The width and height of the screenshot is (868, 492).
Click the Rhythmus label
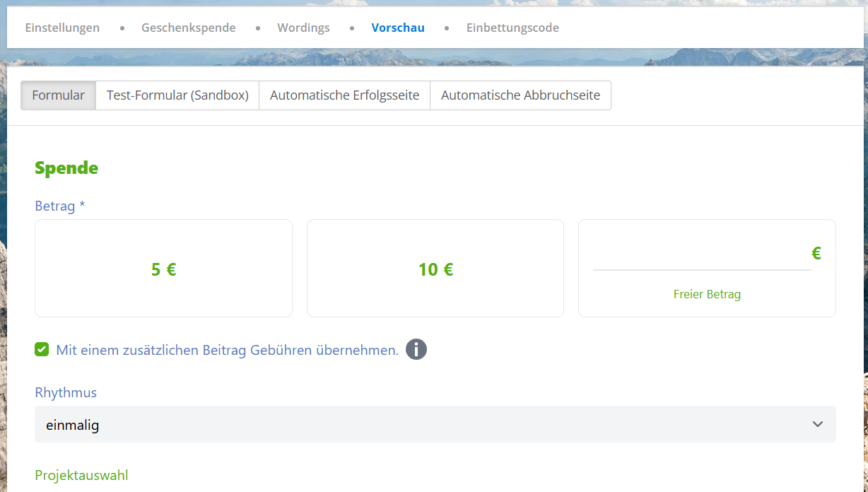(66, 392)
